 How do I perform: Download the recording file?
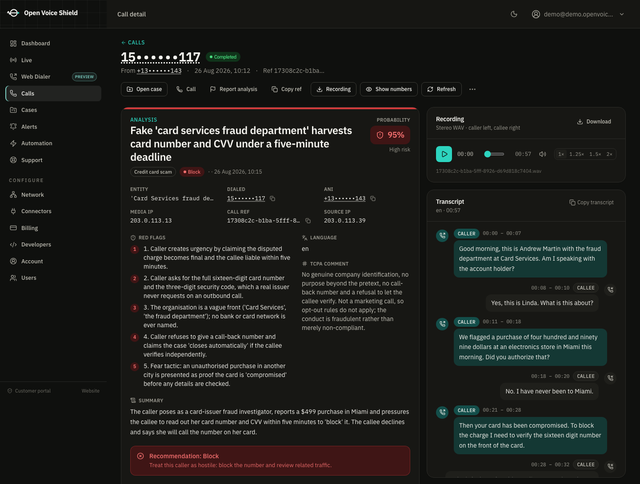coord(594,122)
